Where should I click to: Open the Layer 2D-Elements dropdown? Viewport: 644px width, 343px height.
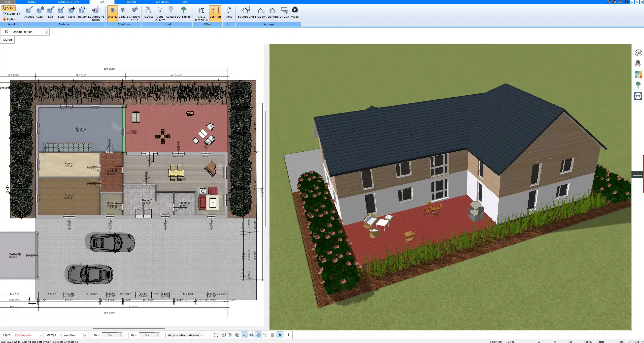click(x=40, y=335)
